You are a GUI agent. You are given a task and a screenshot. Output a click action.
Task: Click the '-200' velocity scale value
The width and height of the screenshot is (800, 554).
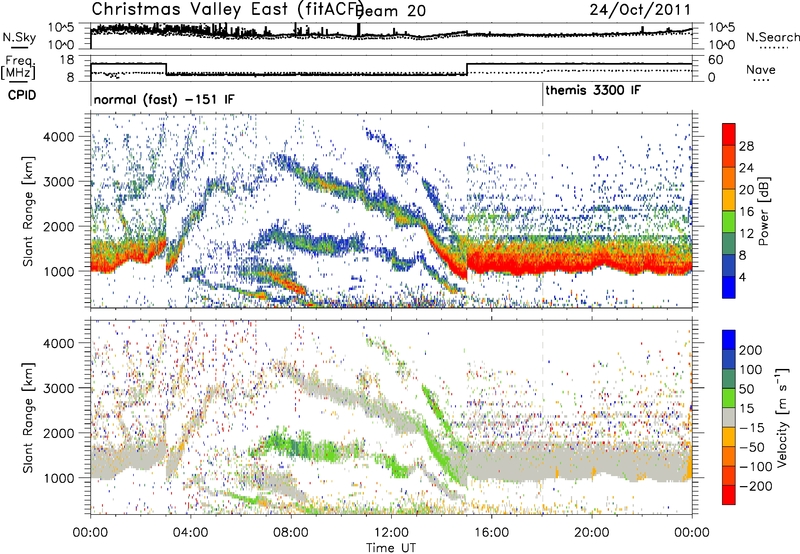(x=756, y=486)
